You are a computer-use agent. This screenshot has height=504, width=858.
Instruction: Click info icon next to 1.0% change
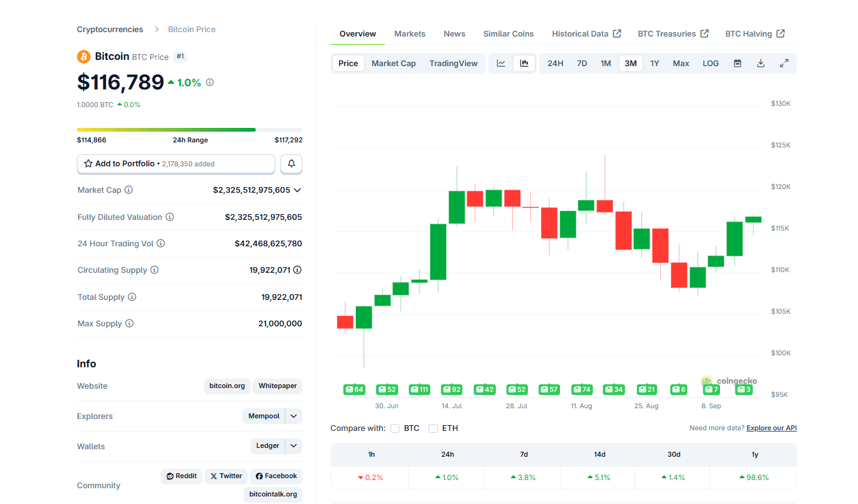click(210, 83)
